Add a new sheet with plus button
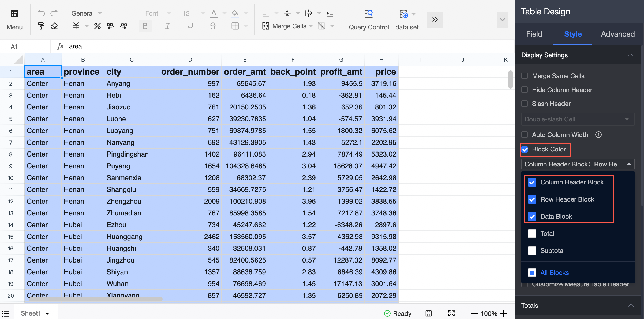 66,313
